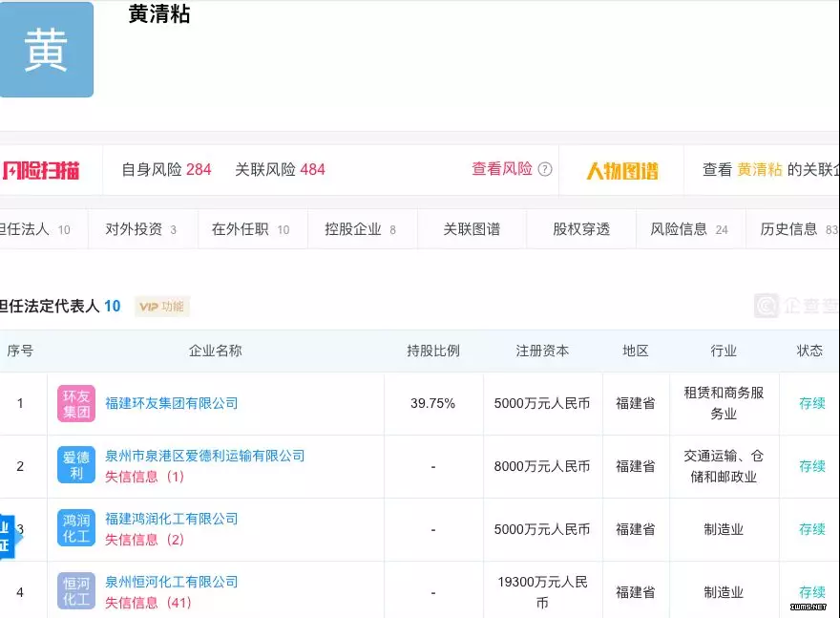
Task: Click the 19300万元人民币 capital cell
Action: 542,592
